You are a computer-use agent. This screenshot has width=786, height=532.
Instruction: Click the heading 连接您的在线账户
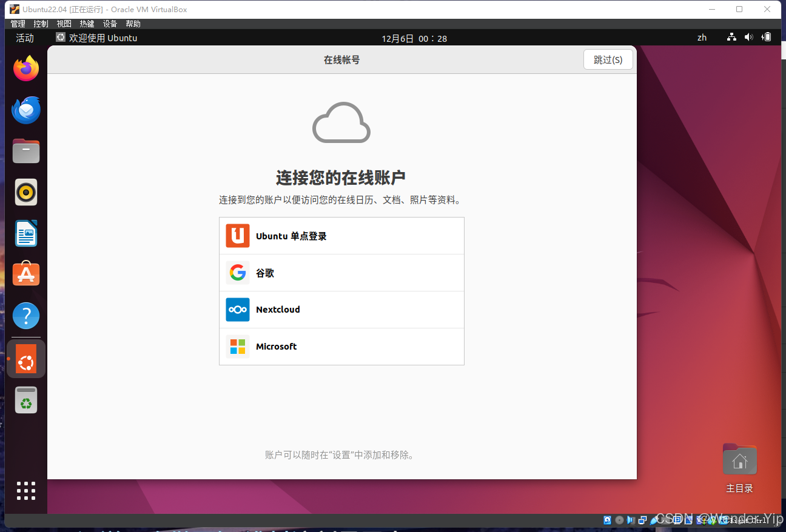(x=341, y=178)
